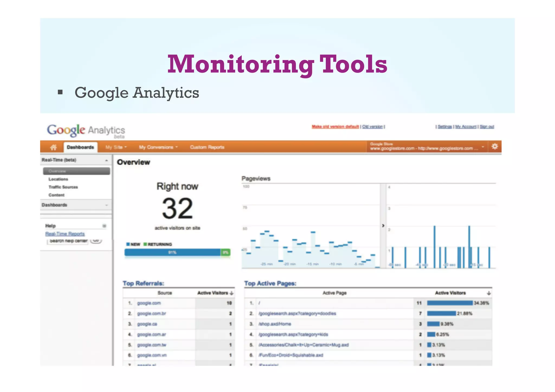Open the google.com.ar referral source
The width and height of the screenshot is (555, 392).
pos(151,335)
